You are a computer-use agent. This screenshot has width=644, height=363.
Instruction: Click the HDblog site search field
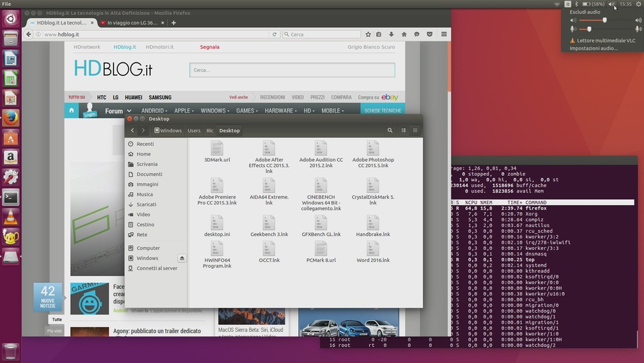coord(292,70)
